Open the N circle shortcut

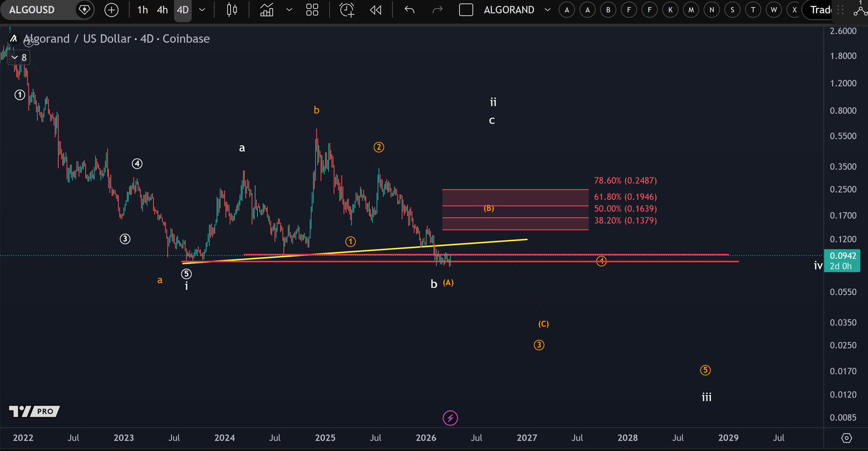pyautogui.click(x=712, y=10)
